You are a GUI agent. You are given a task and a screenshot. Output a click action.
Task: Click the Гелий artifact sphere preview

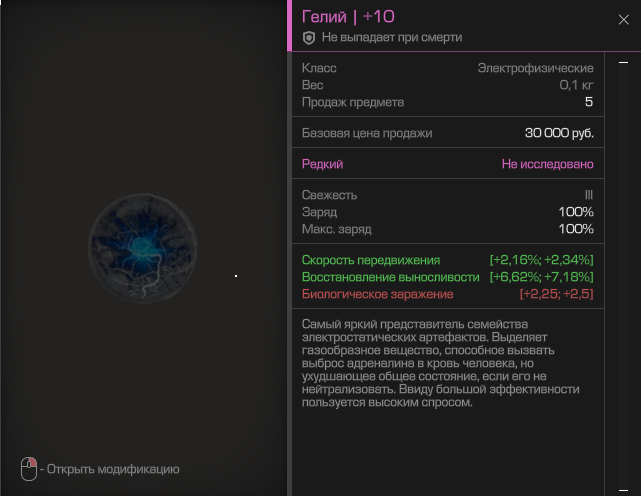[x=142, y=248]
